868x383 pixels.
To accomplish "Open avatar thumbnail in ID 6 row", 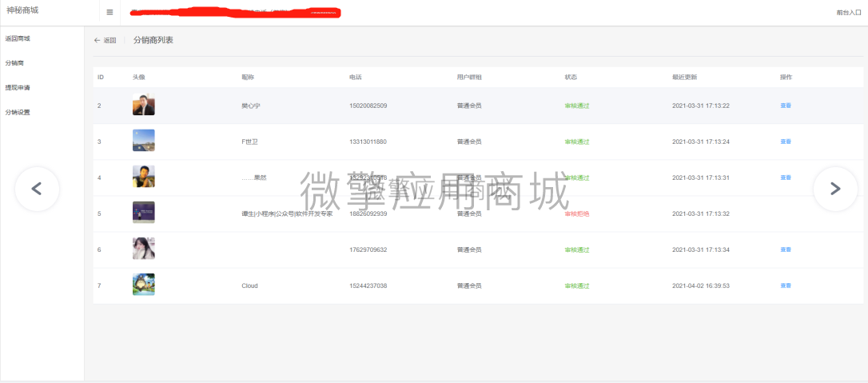I will [x=143, y=249].
